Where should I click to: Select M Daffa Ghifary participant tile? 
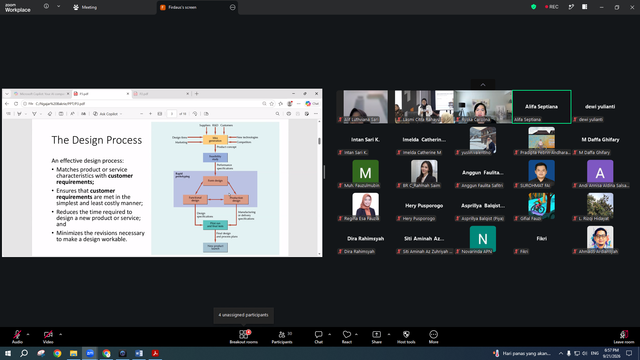(600, 140)
